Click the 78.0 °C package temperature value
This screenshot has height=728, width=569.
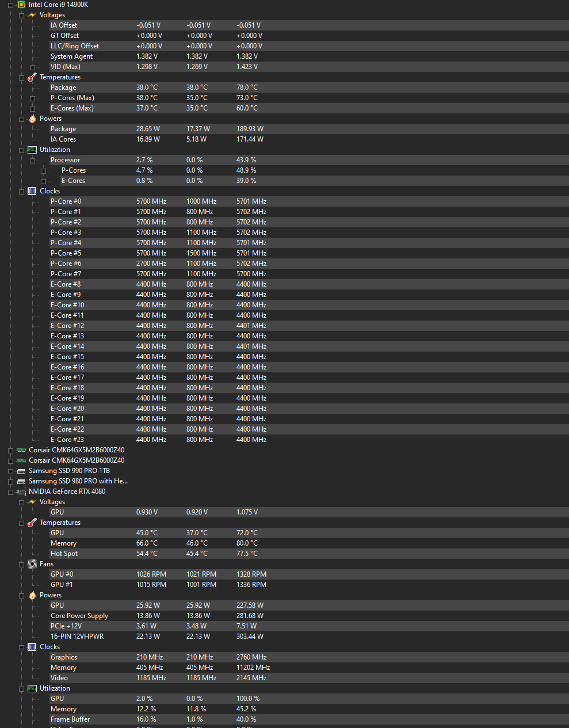click(247, 87)
